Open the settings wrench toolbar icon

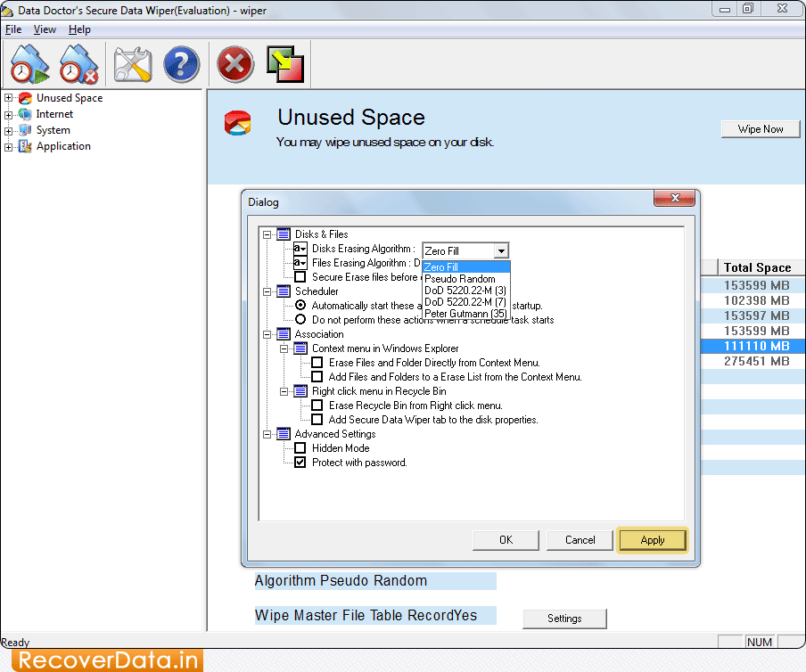(x=130, y=63)
